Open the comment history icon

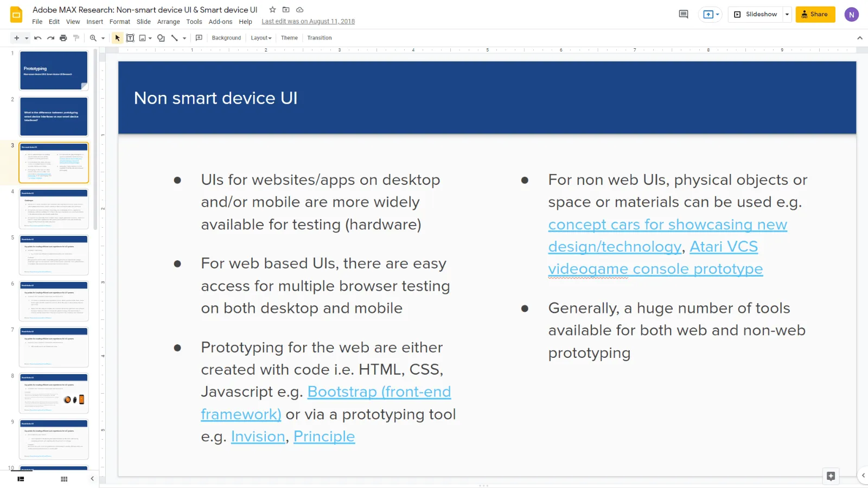[x=684, y=14]
